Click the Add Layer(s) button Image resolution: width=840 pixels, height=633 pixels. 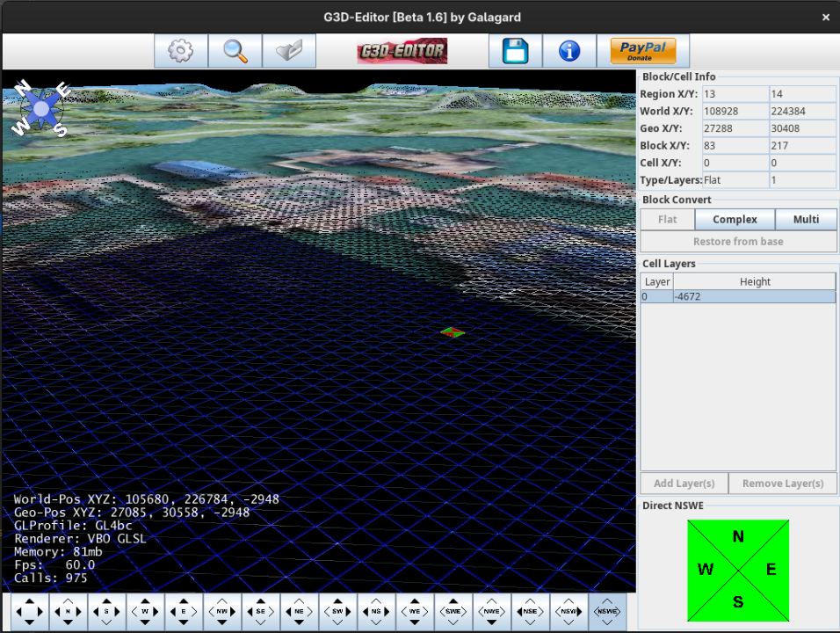coord(684,483)
